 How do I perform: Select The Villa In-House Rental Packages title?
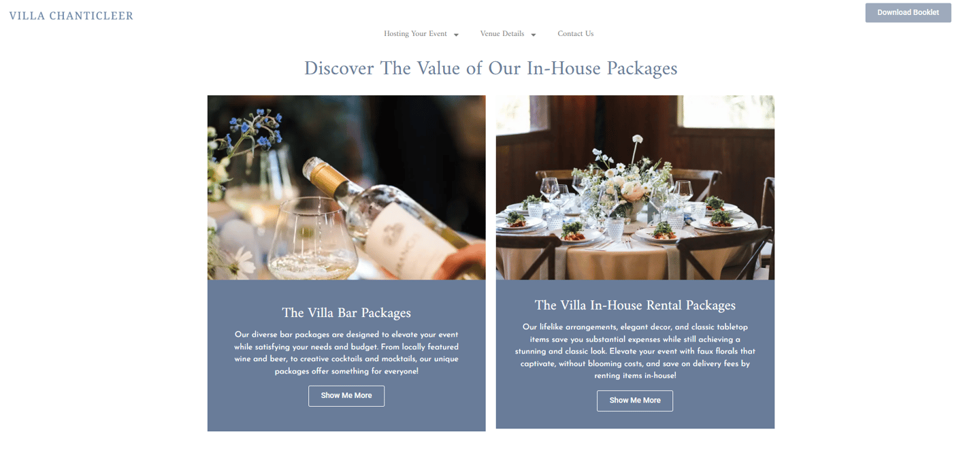click(x=635, y=305)
